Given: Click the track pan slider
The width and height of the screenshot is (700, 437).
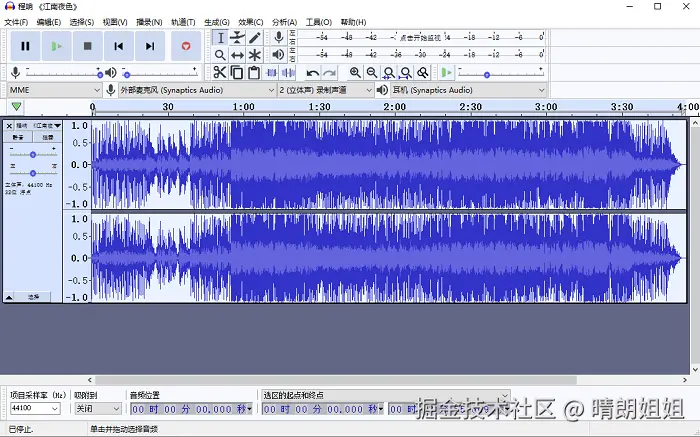Looking at the screenshot, I should (33, 173).
